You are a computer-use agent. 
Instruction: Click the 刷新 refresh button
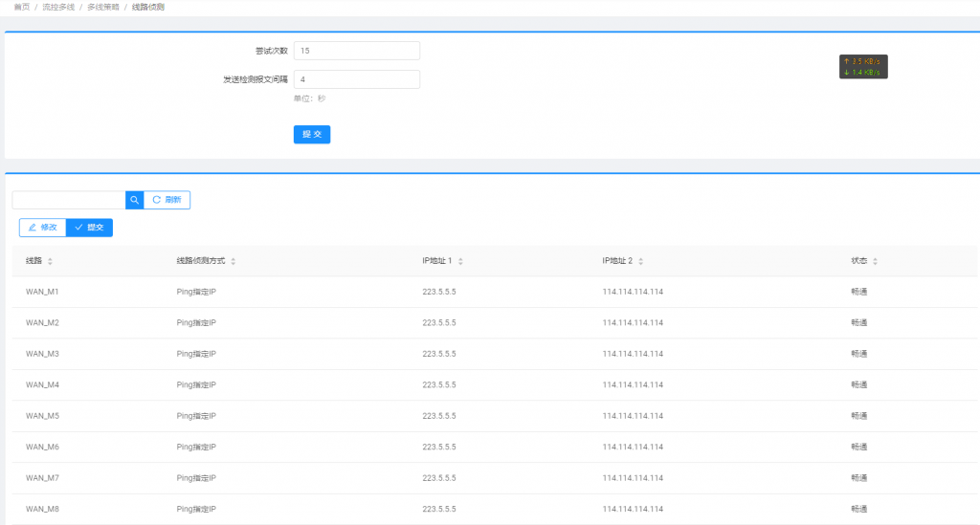[x=167, y=200]
